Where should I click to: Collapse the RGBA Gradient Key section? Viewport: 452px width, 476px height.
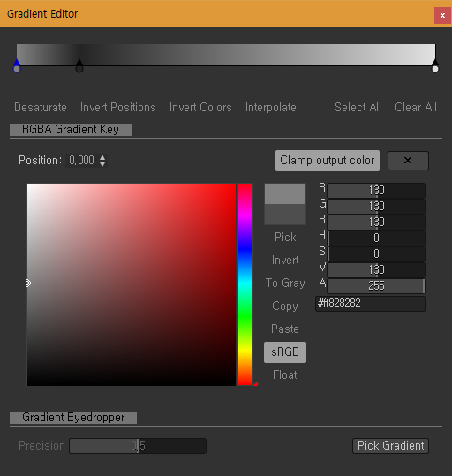(71, 130)
